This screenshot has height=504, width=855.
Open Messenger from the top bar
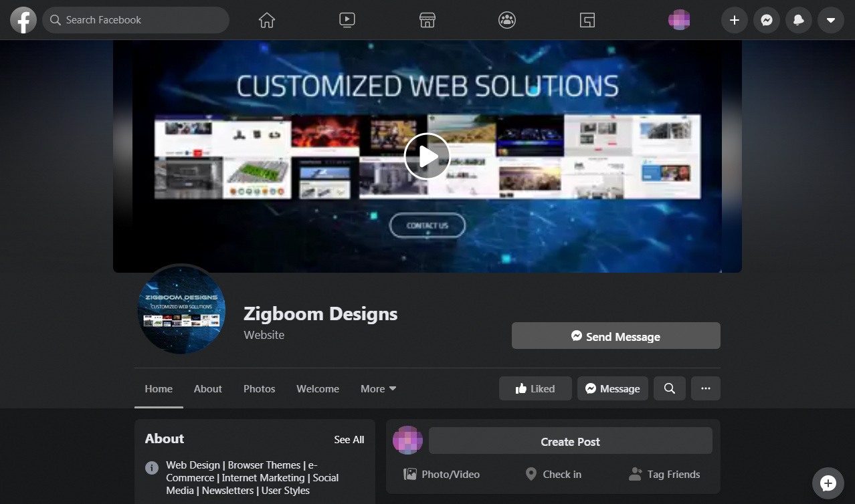coord(767,20)
